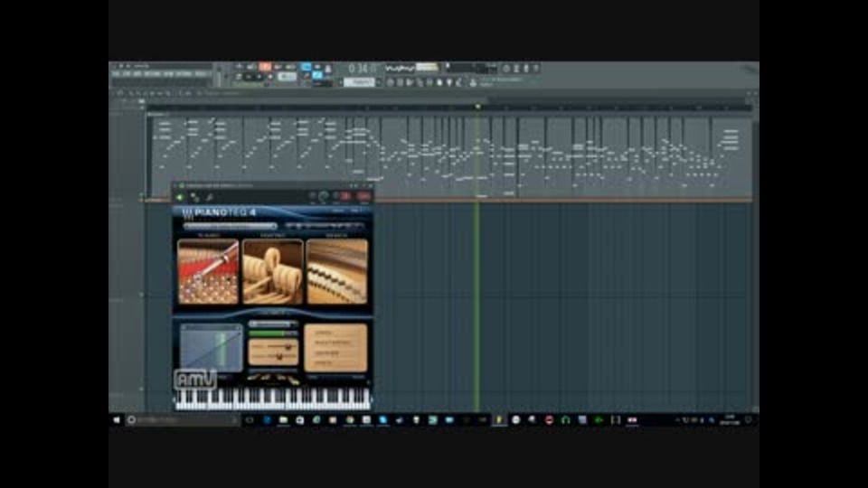The height and width of the screenshot is (488, 868).
Task: Click the green headphones taskbar icon
Action: [x=566, y=420]
